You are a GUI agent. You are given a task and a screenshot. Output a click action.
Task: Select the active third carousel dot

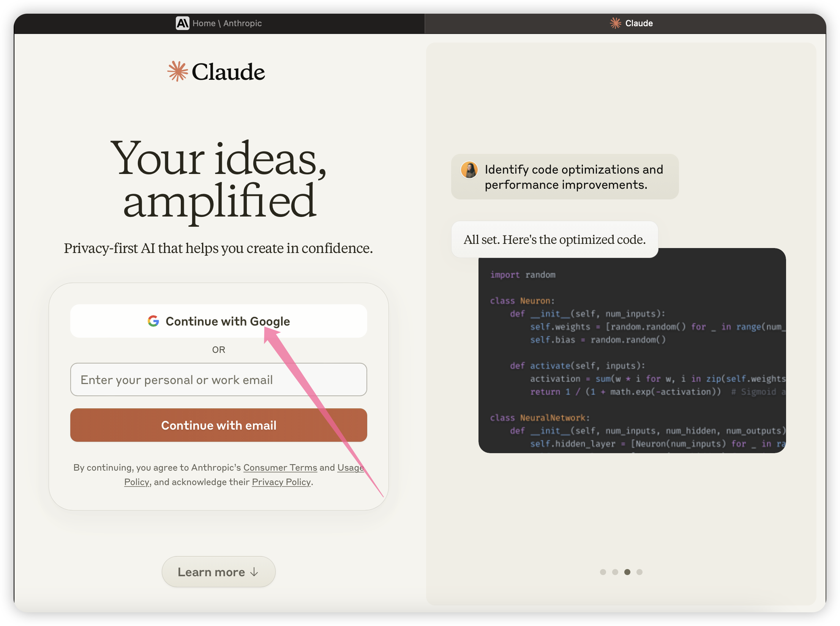click(627, 572)
